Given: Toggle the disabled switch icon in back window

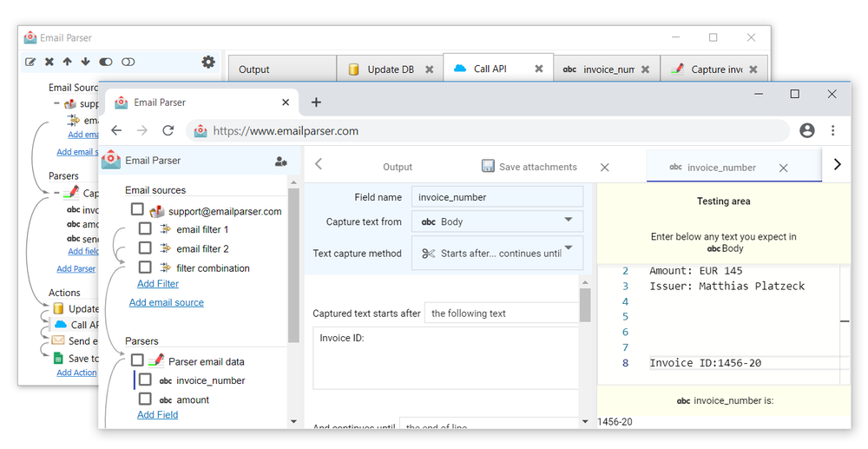Looking at the screenshot, I should [128, 62].
